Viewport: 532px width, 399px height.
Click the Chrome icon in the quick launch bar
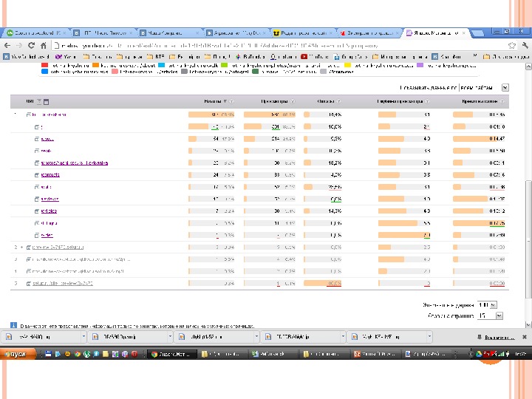78,354
